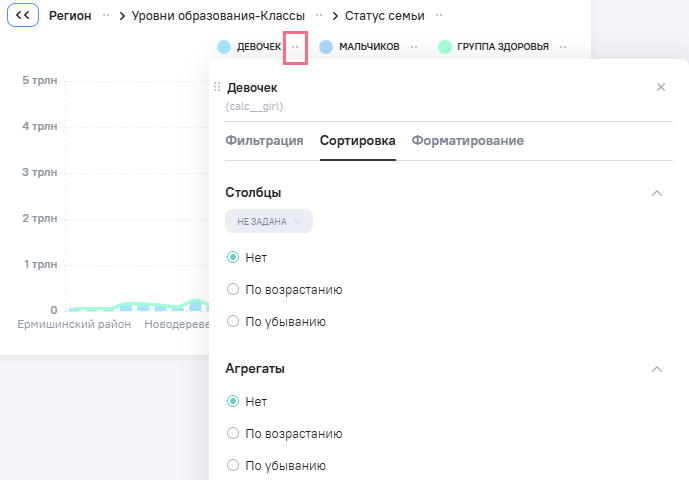Click the double-chevron back button
The height and width of the screenshot is (480, 689).
[23, 15]
